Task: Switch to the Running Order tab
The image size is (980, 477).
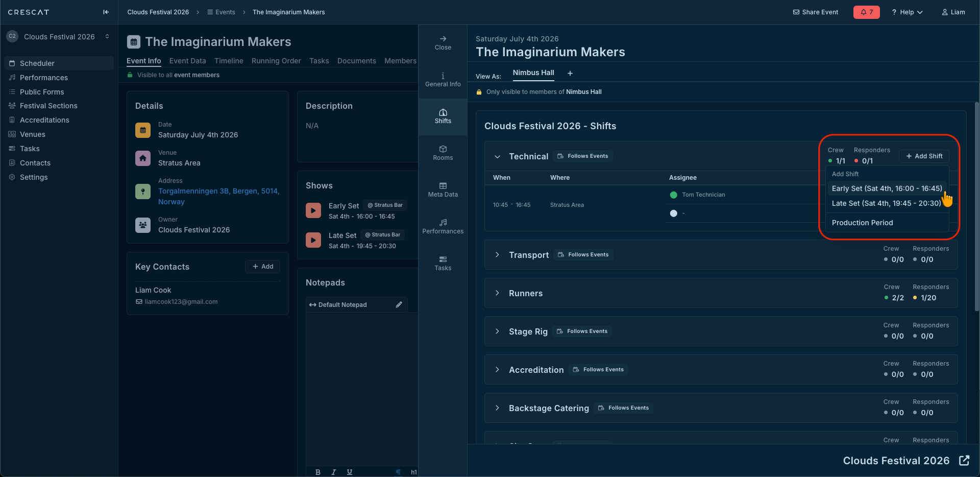Action: click(276, 61)
